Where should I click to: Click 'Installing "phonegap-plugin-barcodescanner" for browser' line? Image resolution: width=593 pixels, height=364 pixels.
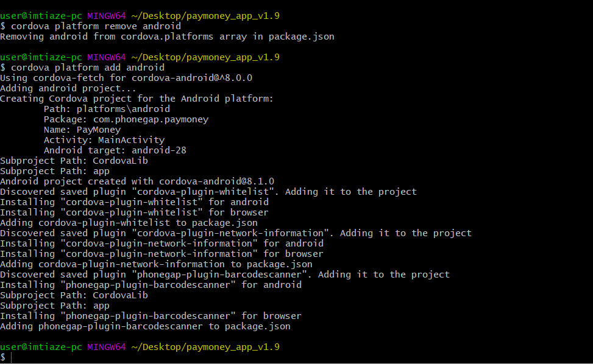coord(151,316)
